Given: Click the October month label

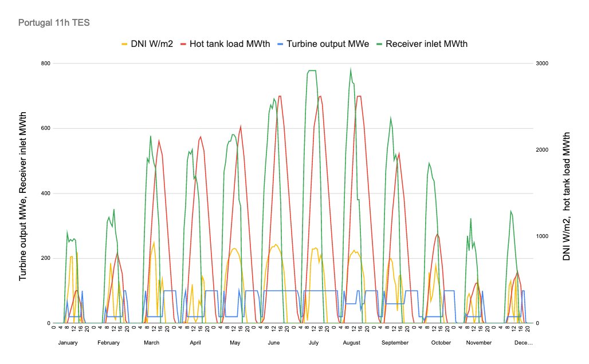Looking at the screenshot, I should [x=441, y=343].
